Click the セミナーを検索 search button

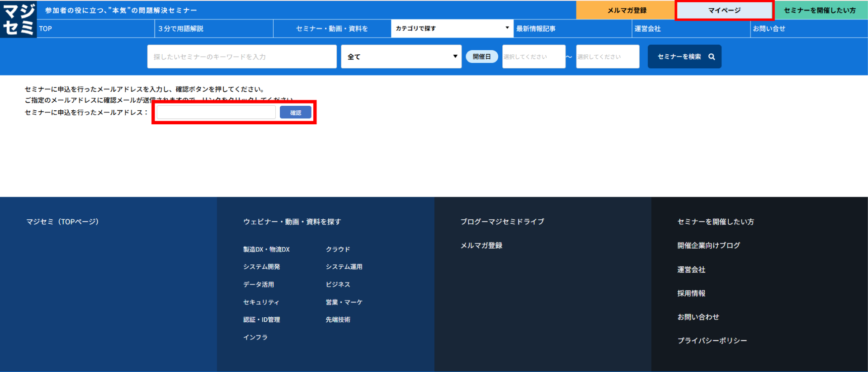pos(684,57)
